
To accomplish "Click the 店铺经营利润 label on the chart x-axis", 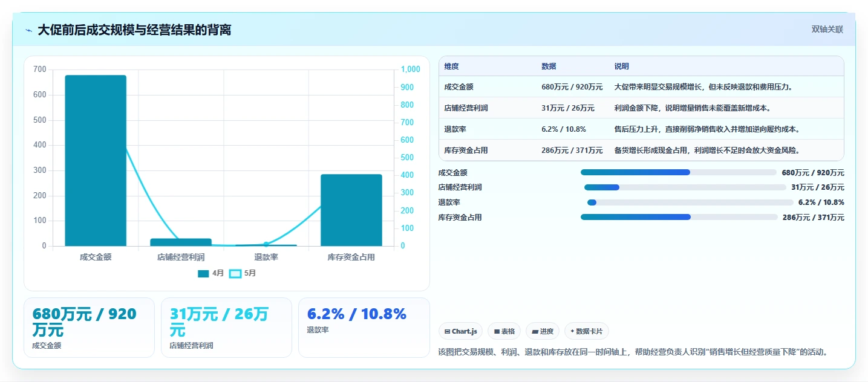I will coord(181,257).
